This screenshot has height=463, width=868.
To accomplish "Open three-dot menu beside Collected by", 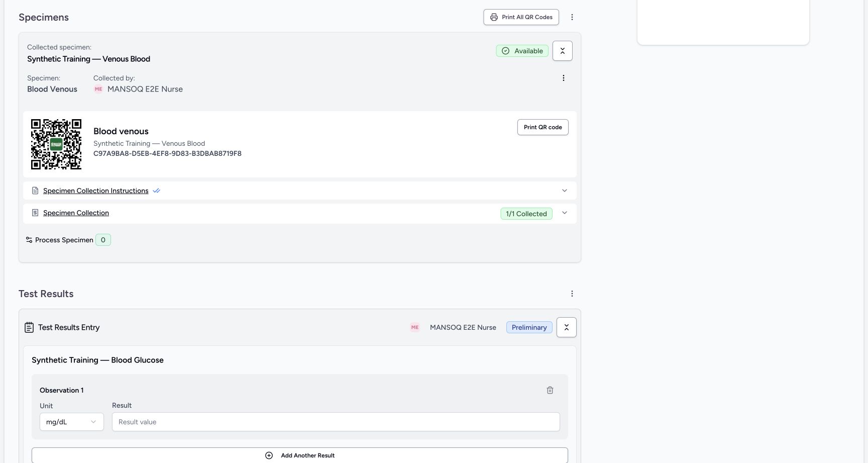I will coord(563,78).
